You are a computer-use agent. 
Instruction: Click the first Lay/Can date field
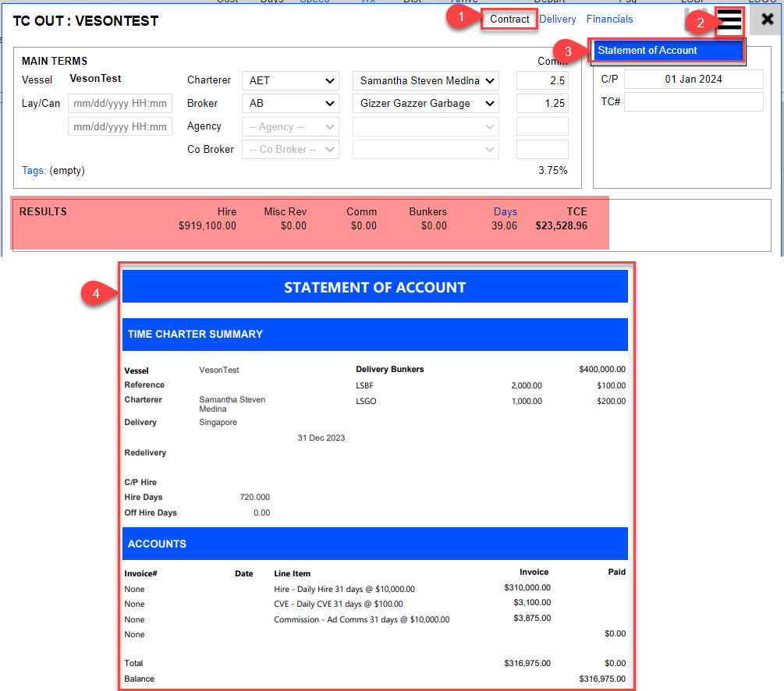tap(120, 104)
